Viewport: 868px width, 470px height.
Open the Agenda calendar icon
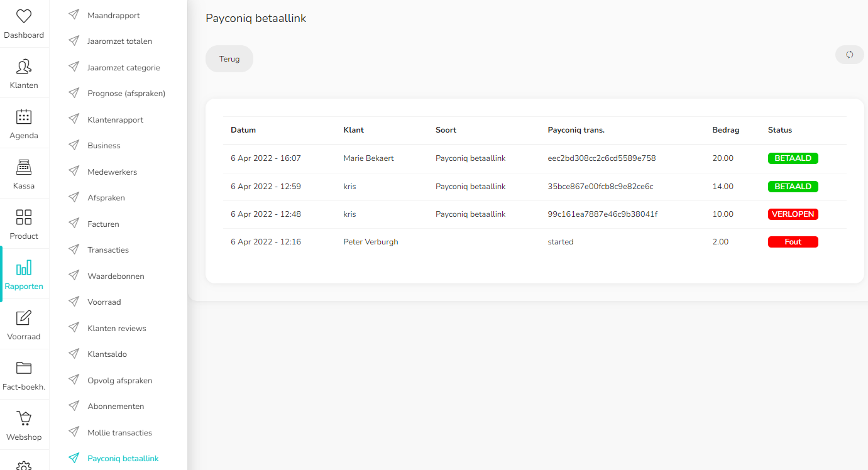(24, 117)
